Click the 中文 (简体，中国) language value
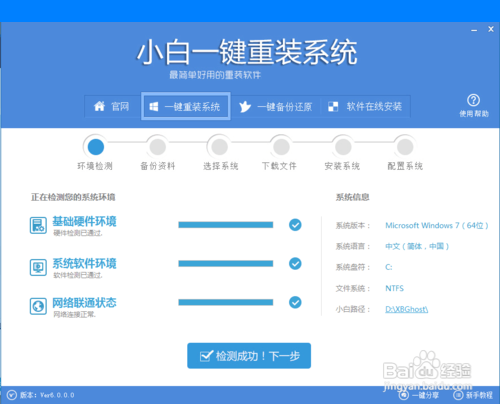The height and width of the screenshot is (404, 500). coord(417,246)
